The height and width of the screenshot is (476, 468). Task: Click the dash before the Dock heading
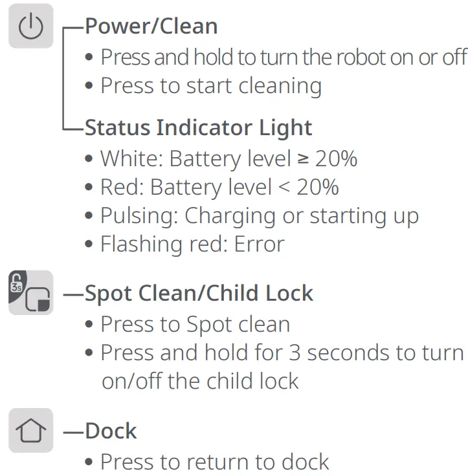click(73, 431)
